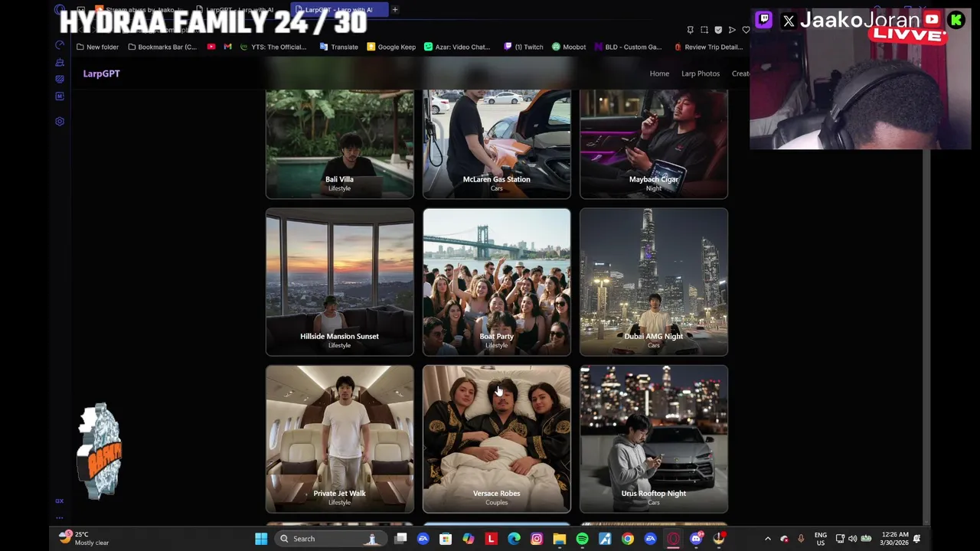Screen dimensions: 980x551
Task: Click the GX icon at sidebar bottom
Action: [x=59, y=500]
